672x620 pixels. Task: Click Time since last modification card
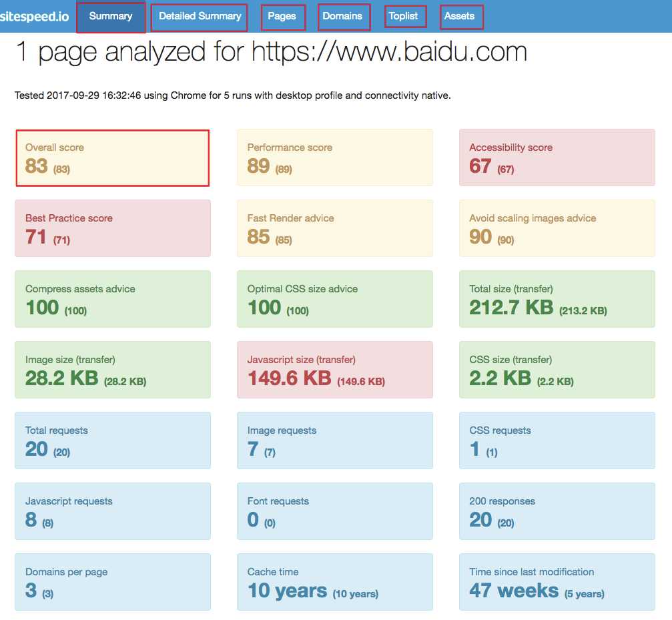click(557, 582)
